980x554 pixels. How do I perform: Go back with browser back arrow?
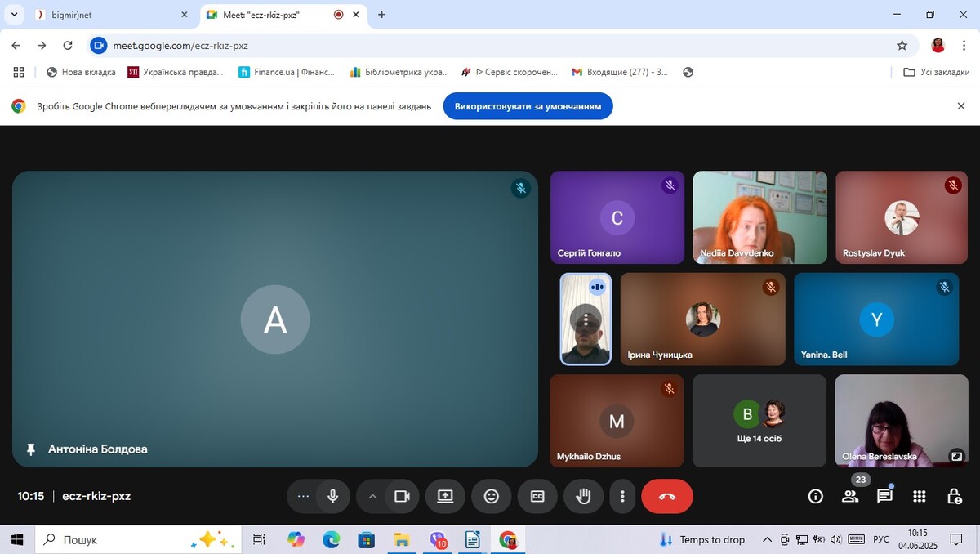[x=16, y=46]
